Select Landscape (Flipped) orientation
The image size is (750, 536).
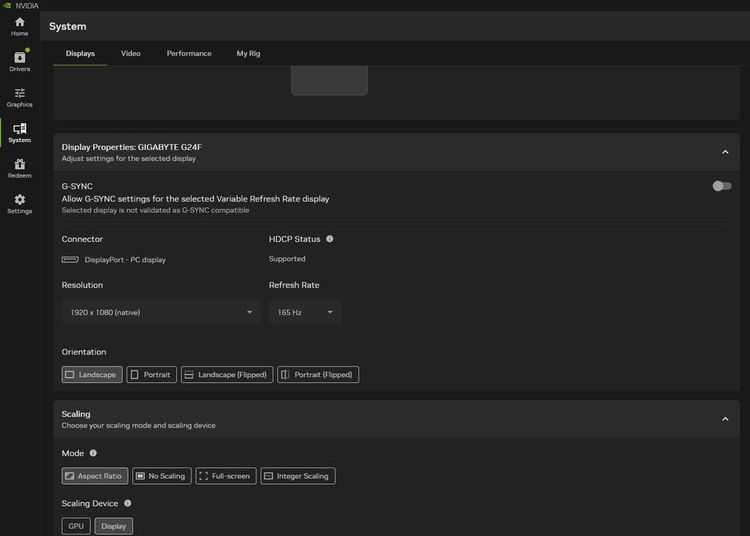pyautogui.click(x=227, y=375)
